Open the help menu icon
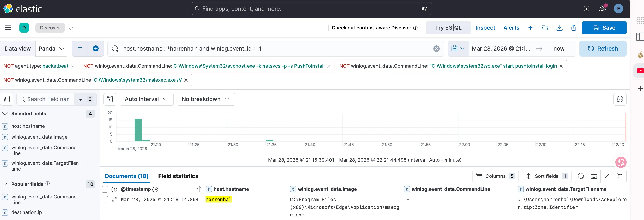The width and height of the screenshot is (644, 220). coord(586,9)
